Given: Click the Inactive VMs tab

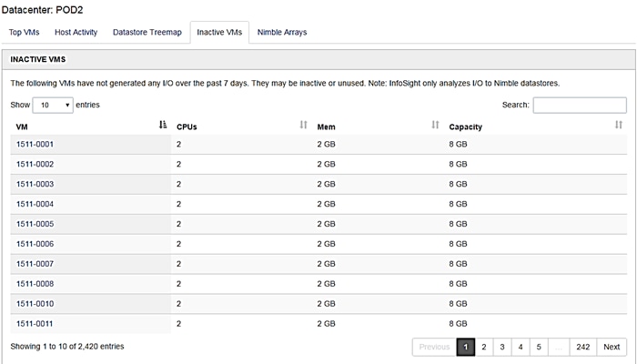Looking at the screenshot, I should [219, 32].
